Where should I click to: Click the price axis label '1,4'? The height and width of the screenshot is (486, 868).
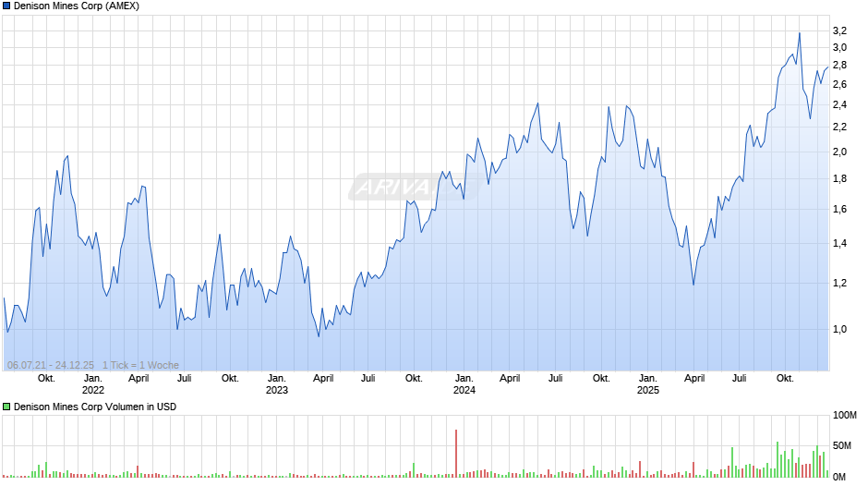[x=839, y=244]
